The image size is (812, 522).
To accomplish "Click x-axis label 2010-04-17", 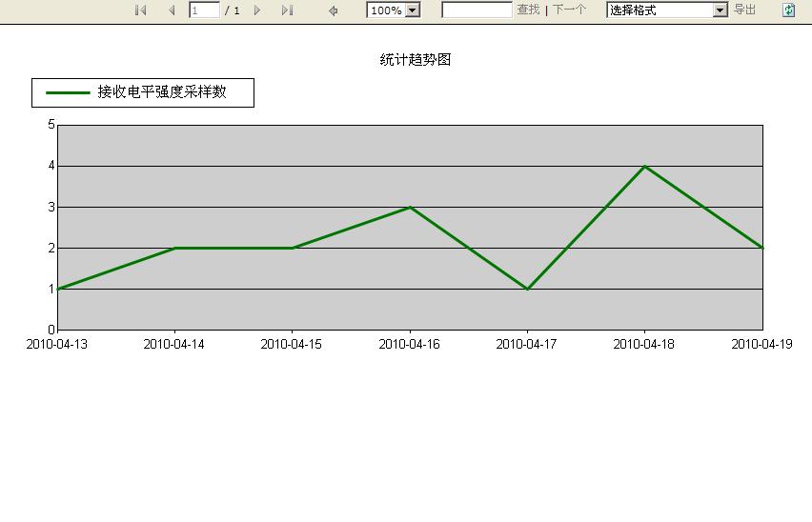I will pos(526,344).
